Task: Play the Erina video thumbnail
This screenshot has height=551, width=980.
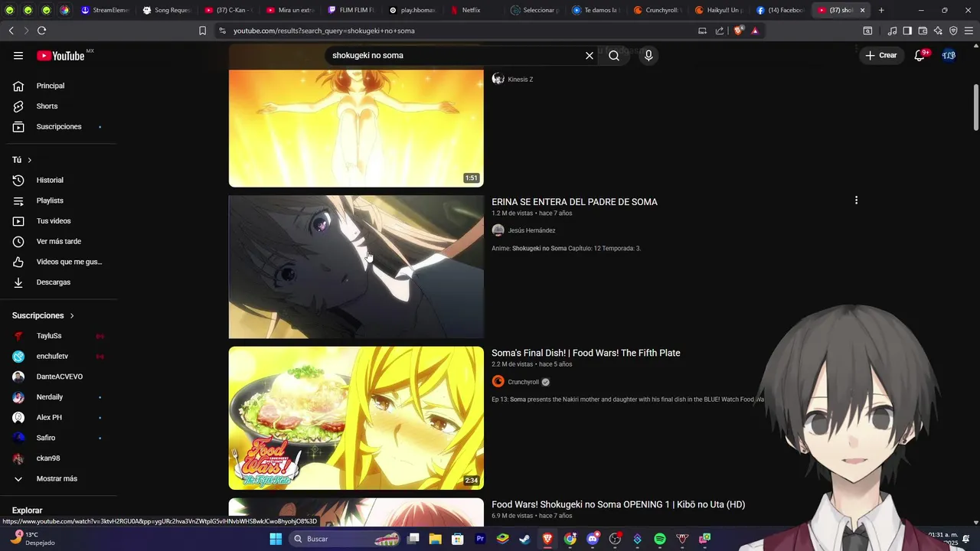Action: 356,267
